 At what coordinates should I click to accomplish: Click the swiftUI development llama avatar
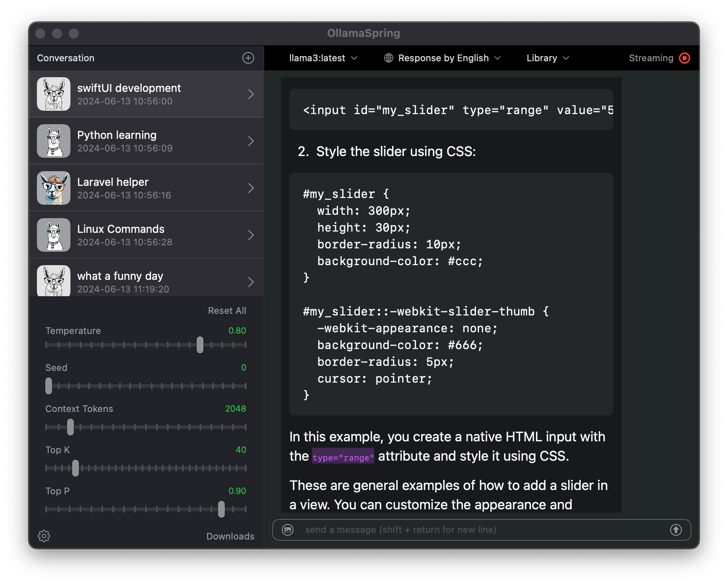pos(54,94)
